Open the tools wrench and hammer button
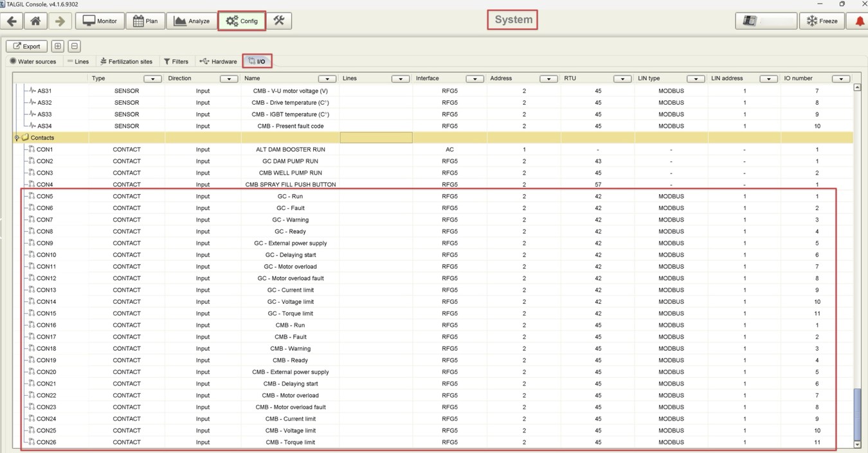868x453 pixels. [278, 21]
